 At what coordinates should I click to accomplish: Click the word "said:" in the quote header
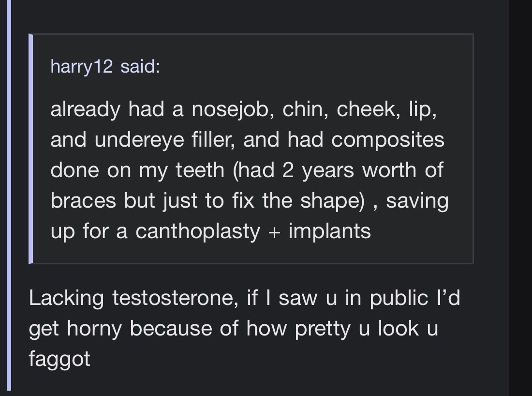pyautogui.click(x=140, y=66)
